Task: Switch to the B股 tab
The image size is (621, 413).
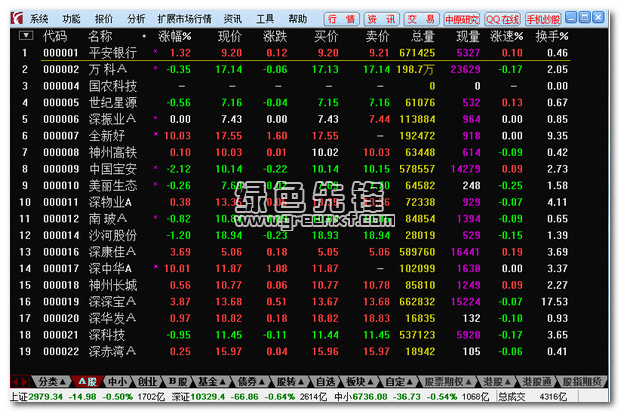Action: 178,382
